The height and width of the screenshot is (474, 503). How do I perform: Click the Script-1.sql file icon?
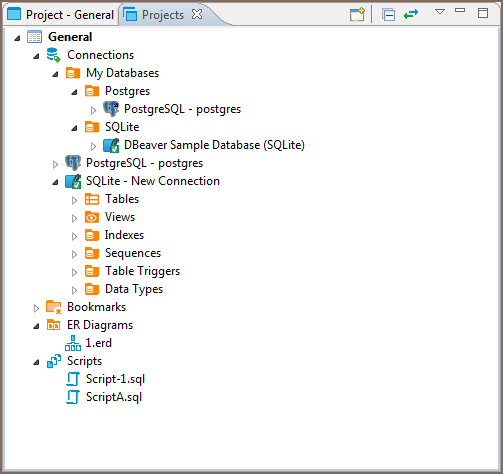tap(73, 379)
